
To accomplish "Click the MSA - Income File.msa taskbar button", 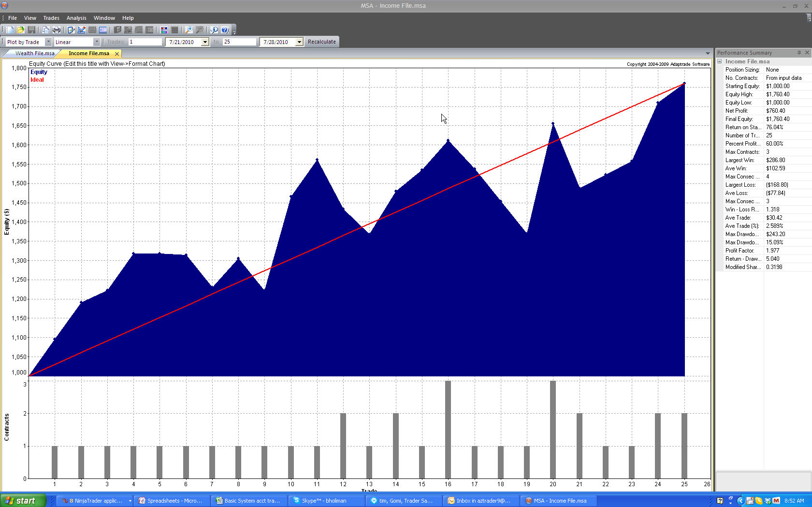I will click(558, 501).
